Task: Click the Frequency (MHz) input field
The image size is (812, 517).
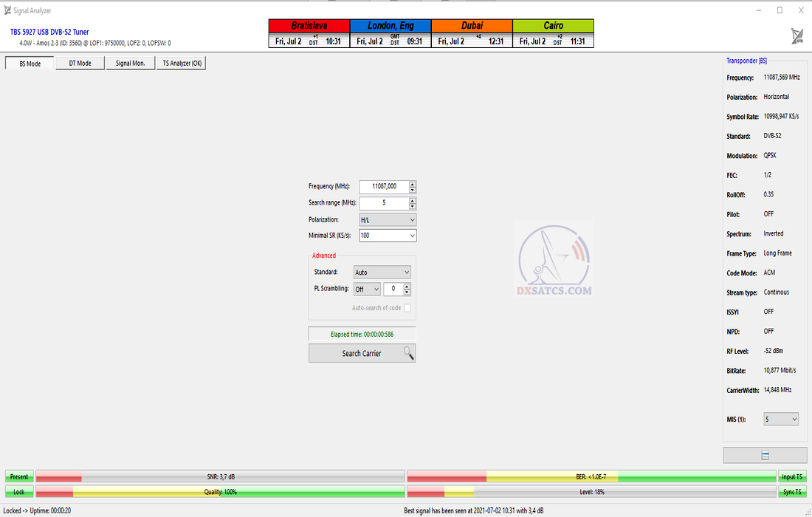Action: [x=383, y=187]
